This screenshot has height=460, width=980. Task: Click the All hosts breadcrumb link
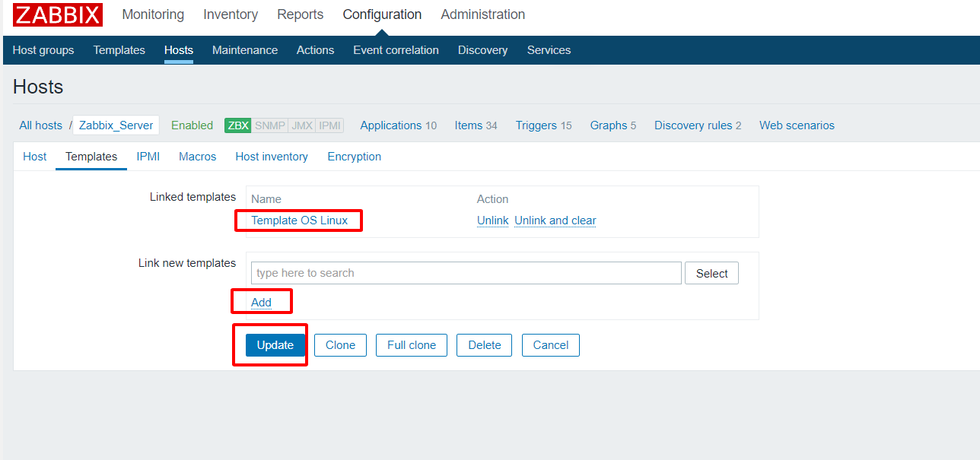click(41, 125)
